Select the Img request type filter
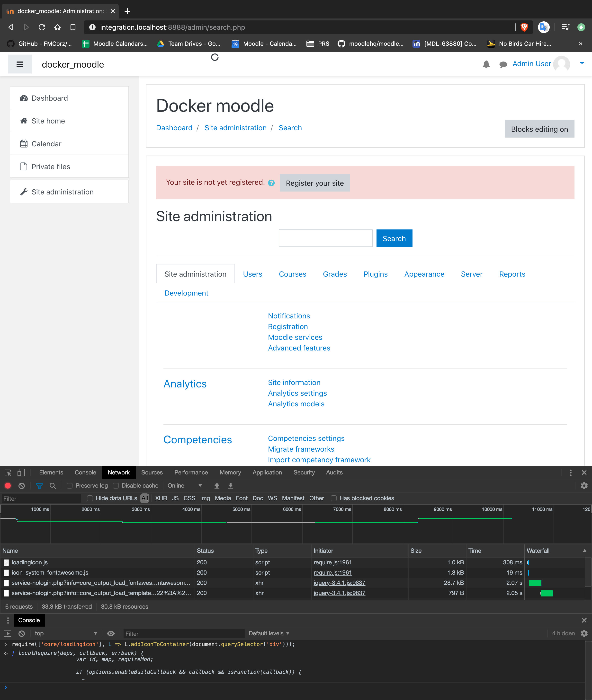592x700 pixels. point(205,499)
